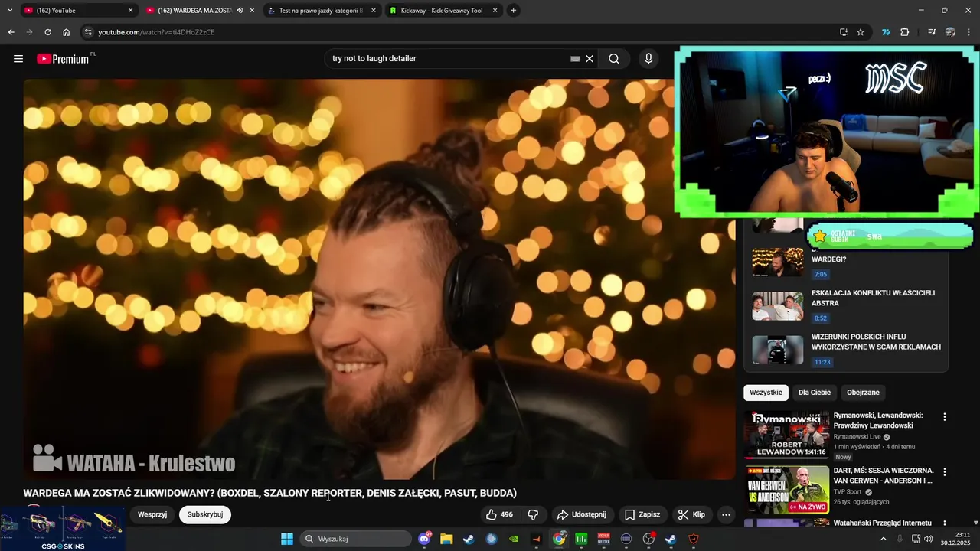Screen dimensions: 980x551
Task: Open NVIDIA app from the taskbar
Action: pyautogui.click(x=514, y=539)
